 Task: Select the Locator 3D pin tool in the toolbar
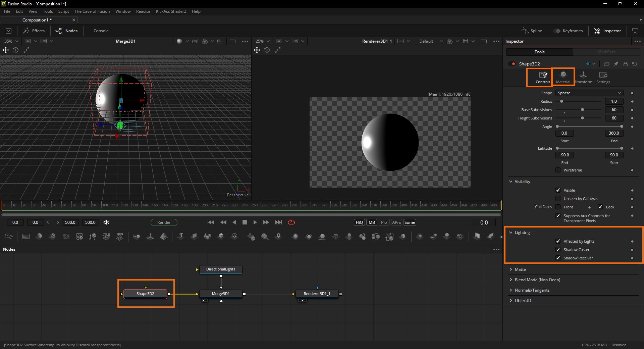point(278,237)
